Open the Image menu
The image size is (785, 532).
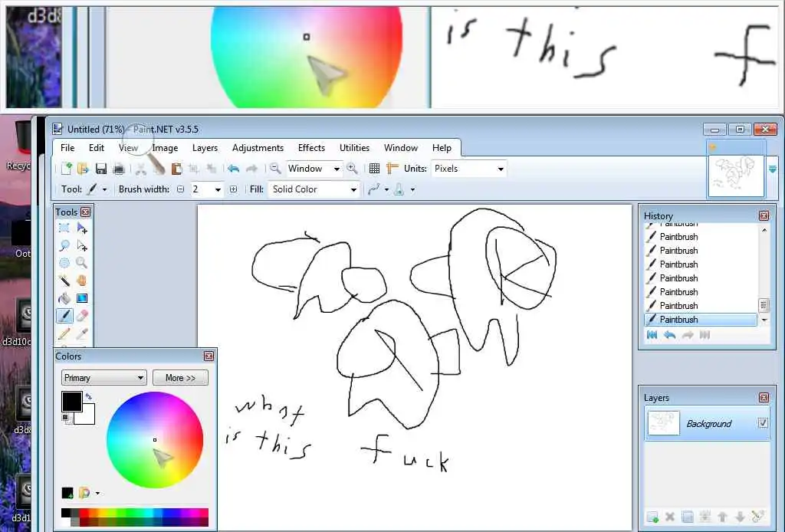165,148
